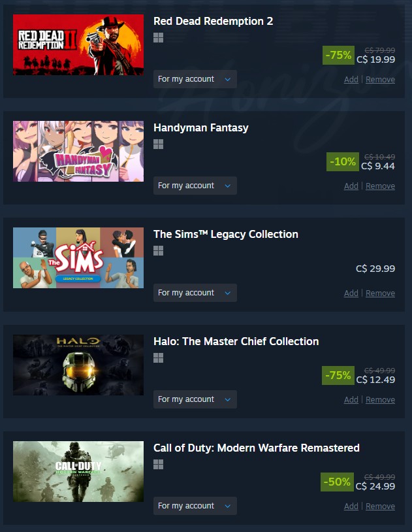The width and height of the screenshot is (412, 532).
Task: Click the -75% discount badge on Red Dead Redemption 2
Action: tap(338, 55)
